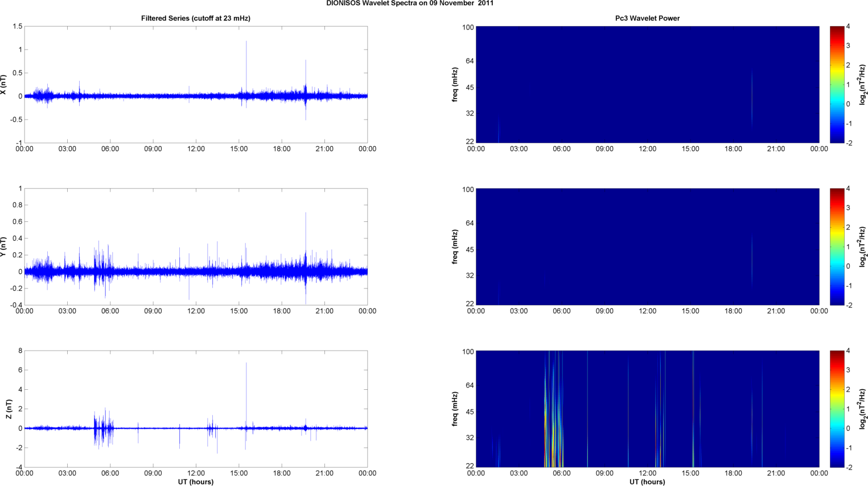Screen dimensions: 868x486
Task: Click the '8' tick on Z plot
Action: point(20,351)
